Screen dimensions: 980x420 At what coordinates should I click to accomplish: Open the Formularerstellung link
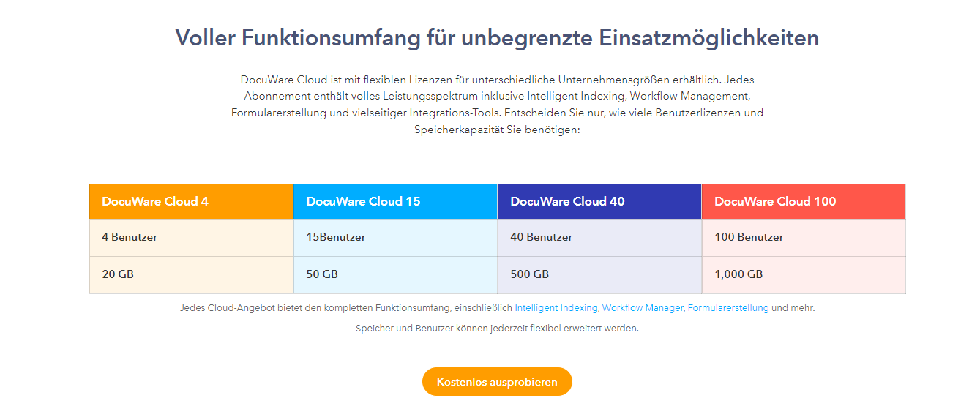(x=727, y=308)
